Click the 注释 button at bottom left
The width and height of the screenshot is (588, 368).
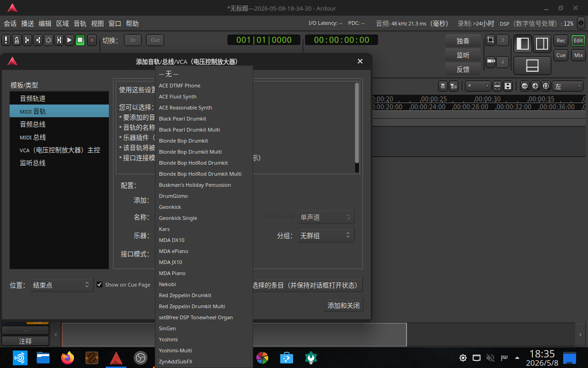tap(26, 341)
